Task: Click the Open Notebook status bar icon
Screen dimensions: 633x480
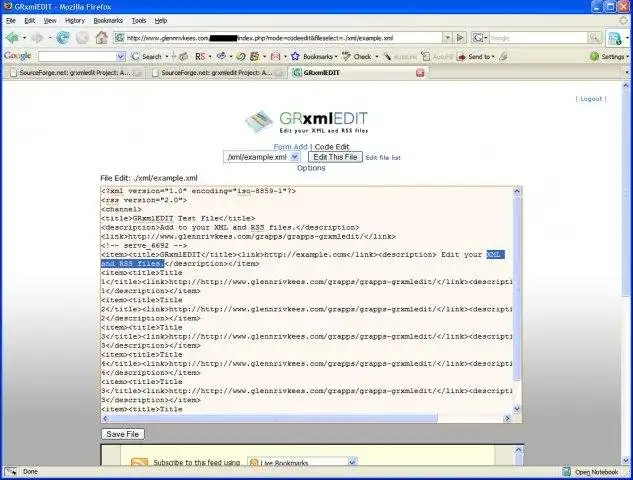Action: (566, 472)
